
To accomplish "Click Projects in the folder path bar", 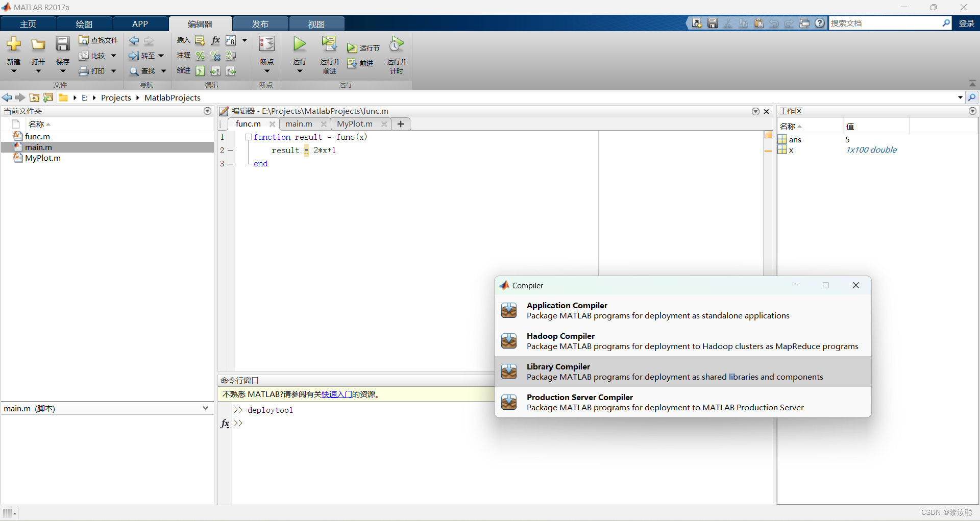I will (x=116, y=97).
